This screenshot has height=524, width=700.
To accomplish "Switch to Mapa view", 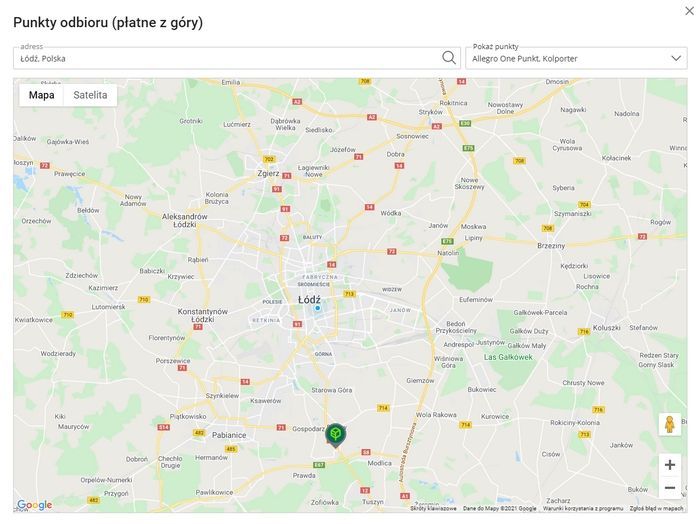I will 41,95.
